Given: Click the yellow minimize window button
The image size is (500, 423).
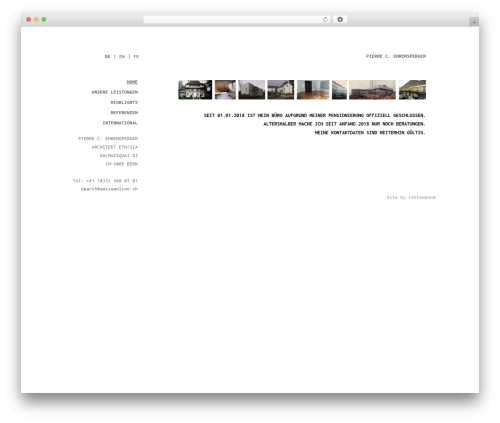Looking at the screenshot, I should (36, 19).
